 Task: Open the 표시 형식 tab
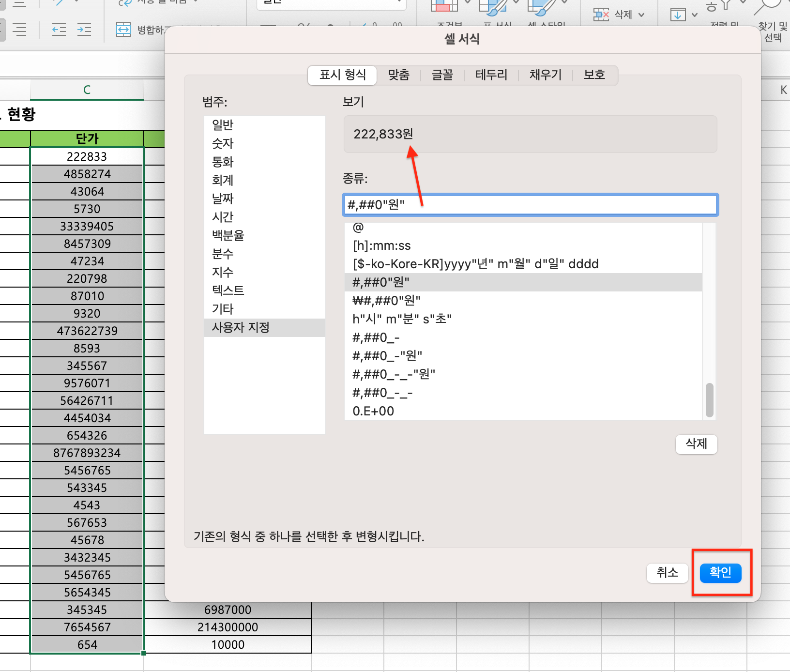[x=343, y=75]
